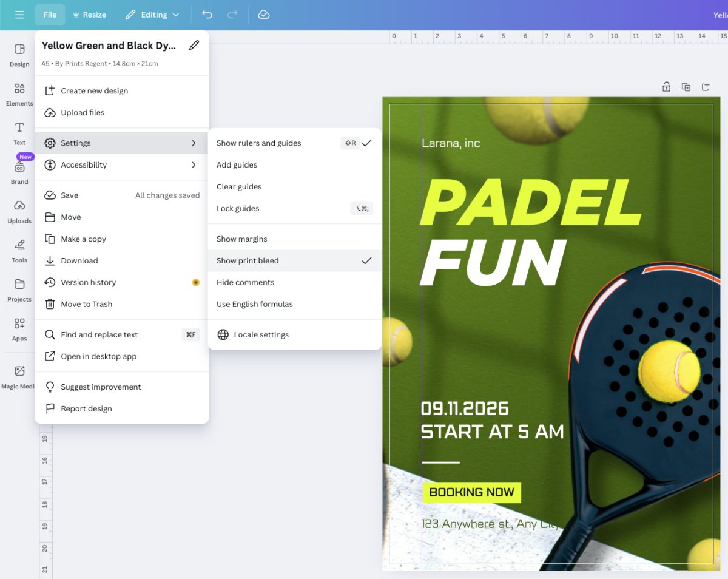The image size is (728, 579).
Task: Open the Uploads sidebar panel
Action: 19,212
